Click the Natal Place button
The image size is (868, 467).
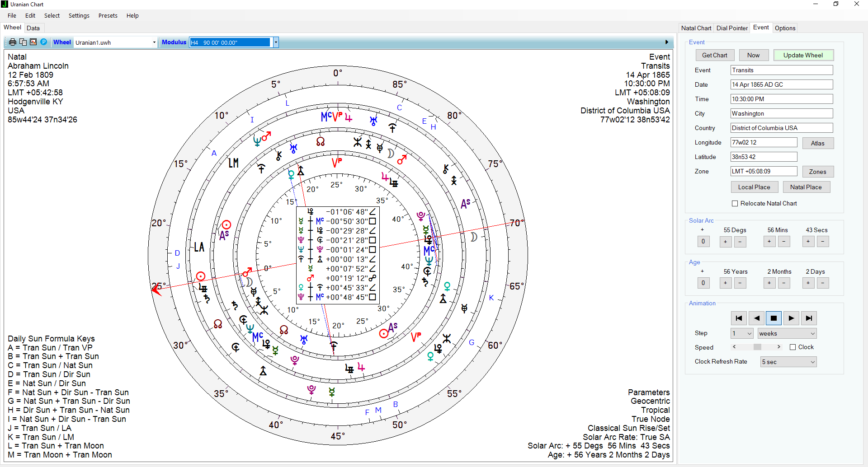806,187
